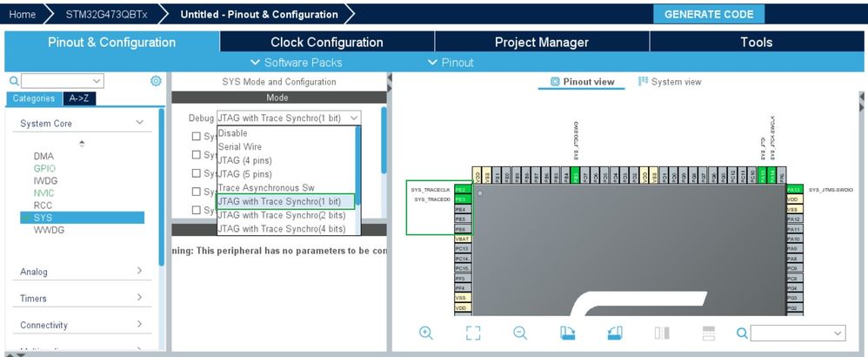Image resolution: width=868 pixels, height=357 pixels.
Task: Switch to Clock Configuration tab
Action: (327, 42)
